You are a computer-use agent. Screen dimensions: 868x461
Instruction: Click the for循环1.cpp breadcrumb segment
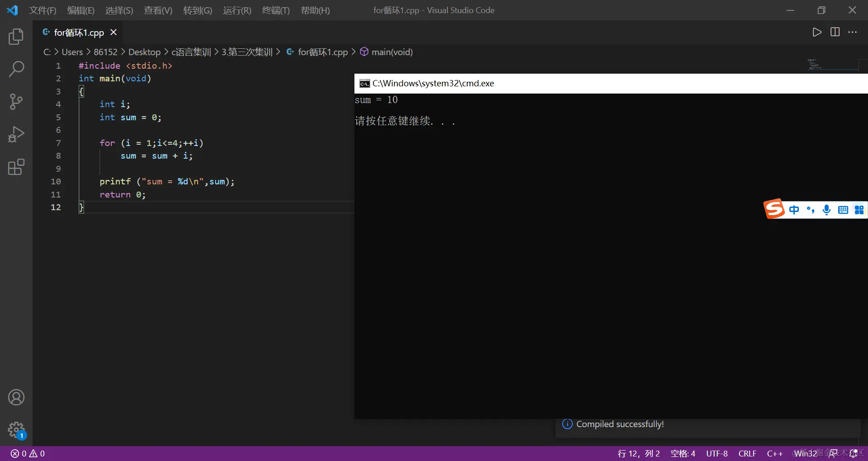pos(317,52)
